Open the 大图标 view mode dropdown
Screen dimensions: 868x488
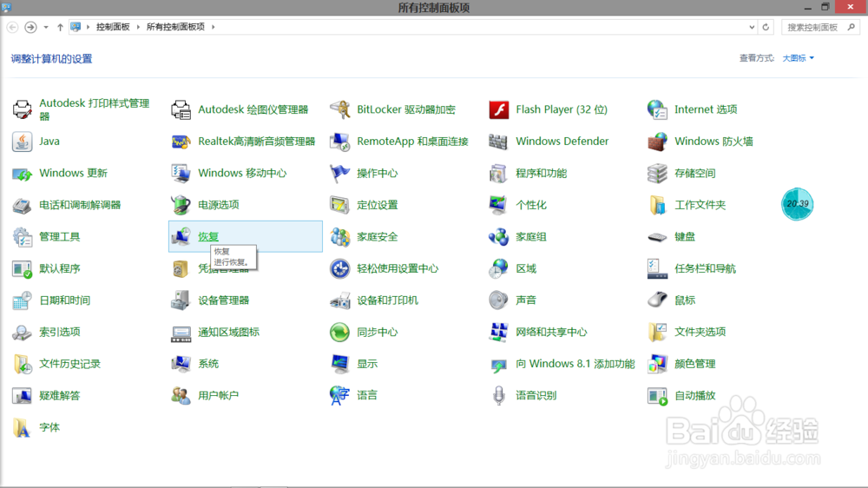pos(799,58)
